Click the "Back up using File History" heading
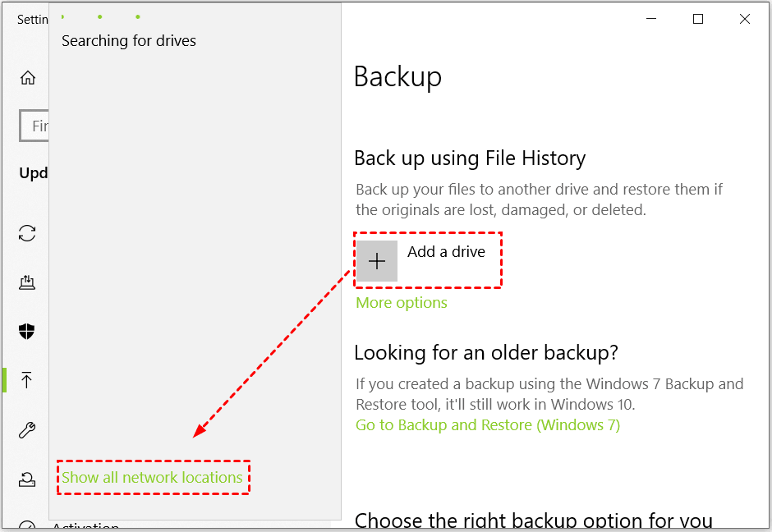The image size is (772, 532). (470, 158)
